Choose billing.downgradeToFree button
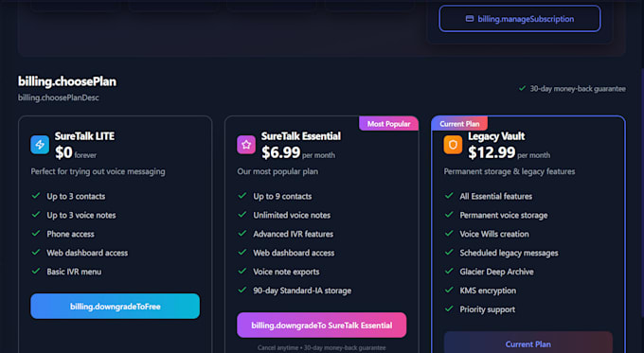The image size is (644, 353). click(x=115, y=307)
